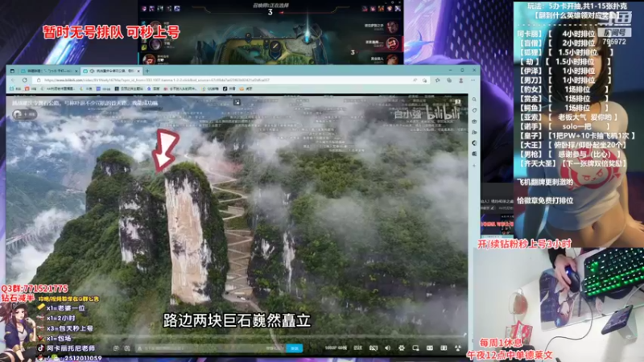Close the first browser tab
The width and height of the screenshot is (644, 362).
coord(76,71)
